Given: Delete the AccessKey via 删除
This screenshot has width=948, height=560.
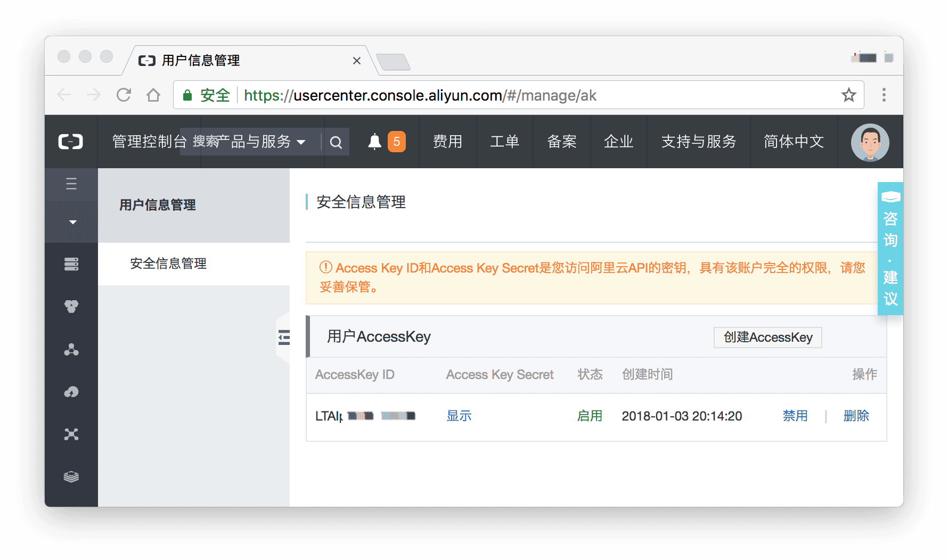Looking at the screenshot, I should (856, 416).
